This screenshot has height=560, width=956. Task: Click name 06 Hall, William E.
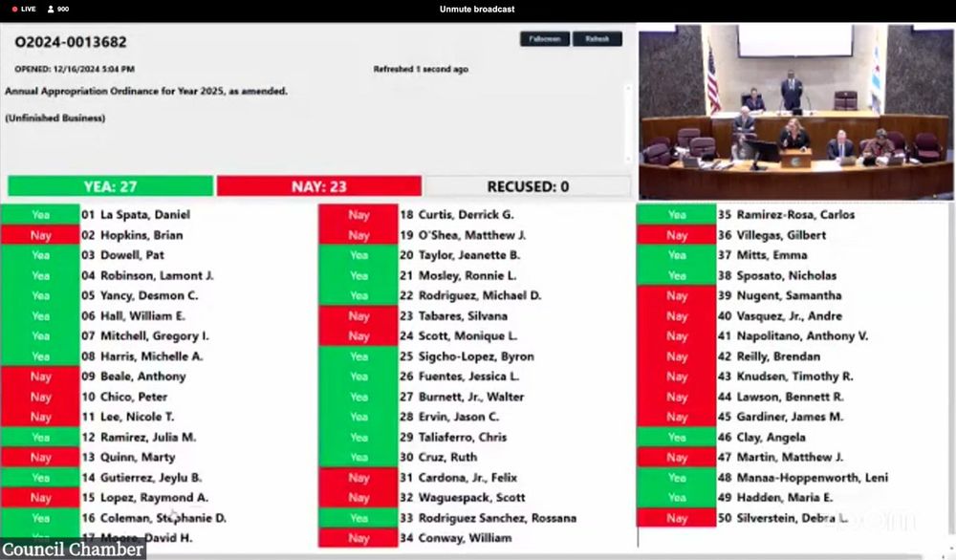tap(134, 315)
